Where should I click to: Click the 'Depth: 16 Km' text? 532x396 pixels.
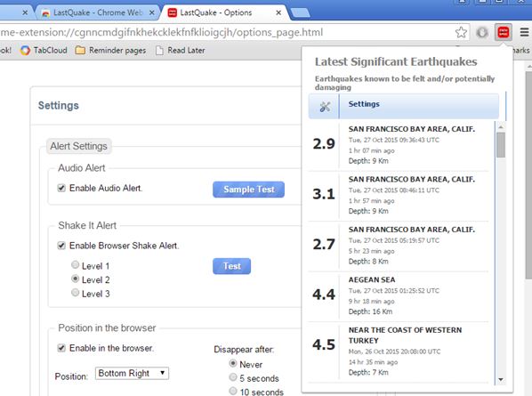coord(370,311)
